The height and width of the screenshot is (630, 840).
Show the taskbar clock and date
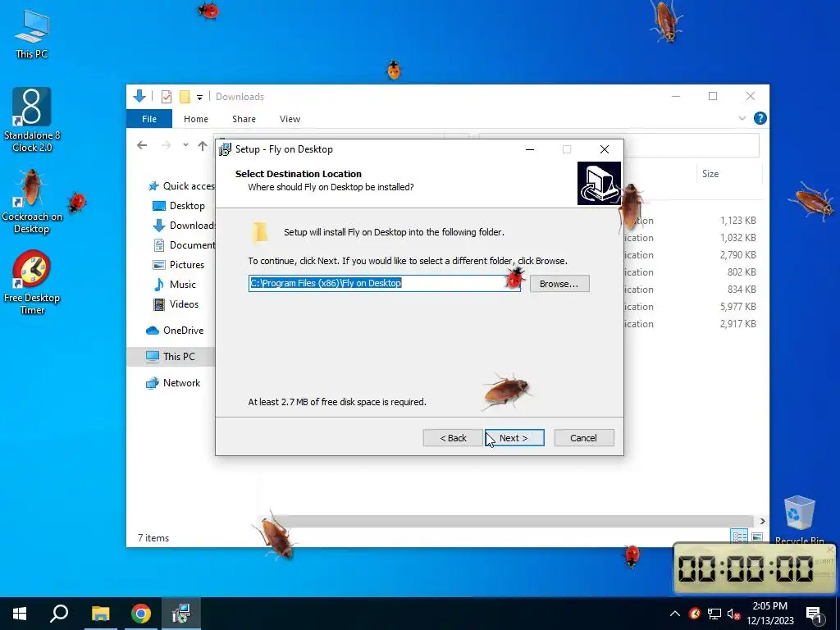pos(769,614)
